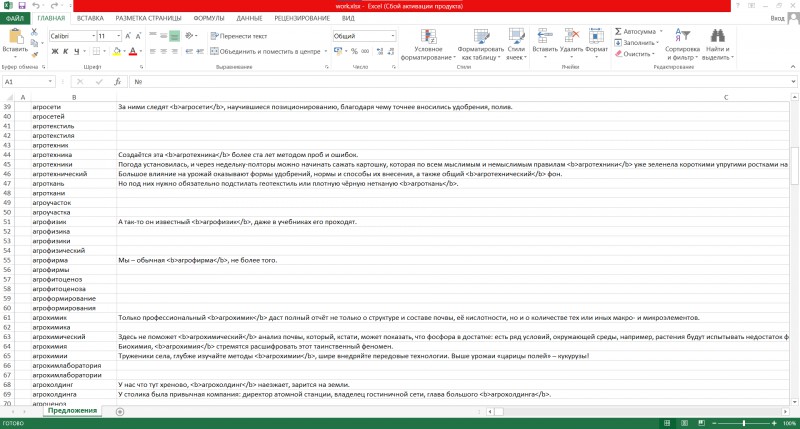
Task: Click the Save icon in quick access toolbar
Action: point(21,6)
